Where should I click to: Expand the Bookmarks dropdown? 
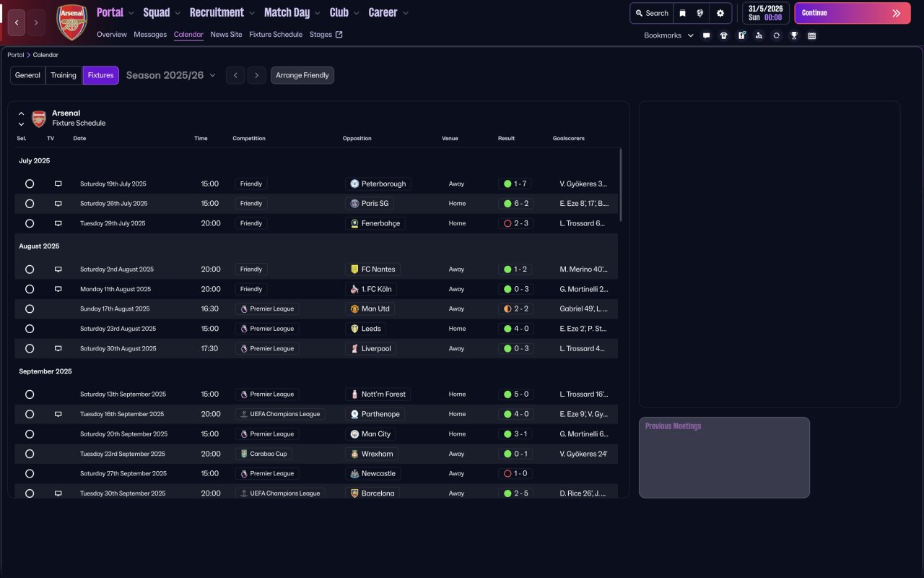tap(668, 35)
